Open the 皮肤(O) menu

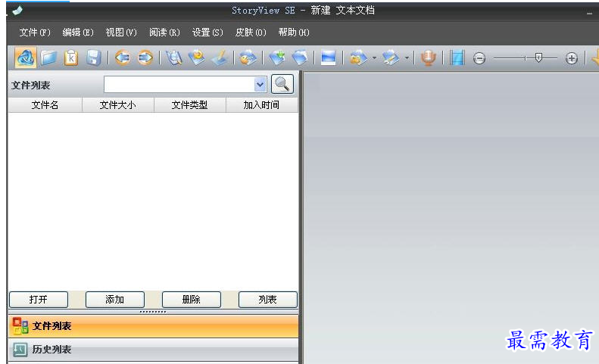click(x=251, y=33)
